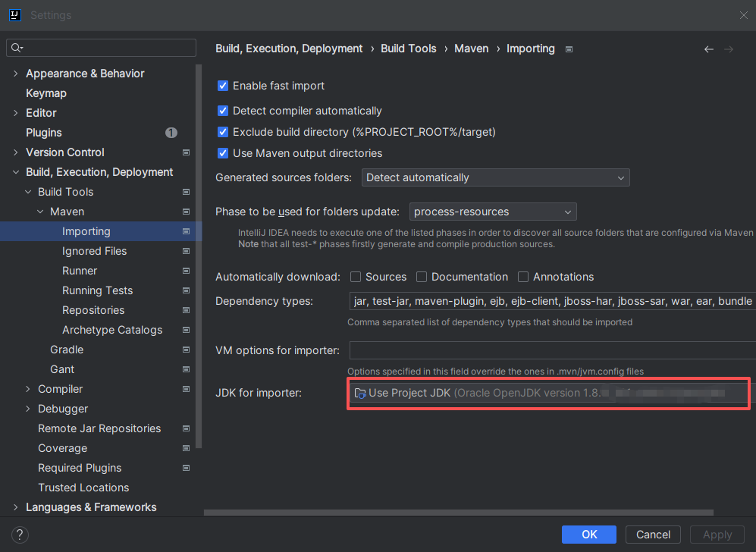This screenshot has height=552, width=756.
Task: Collapse the Build Tools node
Action: (28, 192)
